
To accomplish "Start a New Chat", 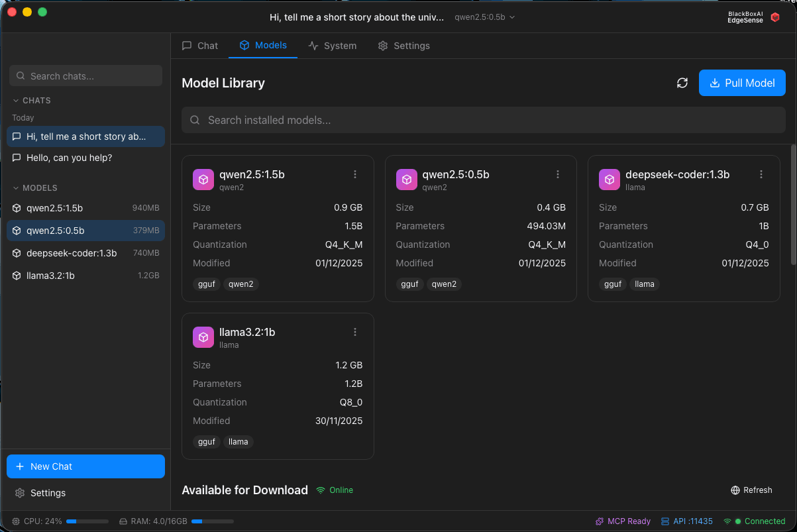I will coord(85,466).
